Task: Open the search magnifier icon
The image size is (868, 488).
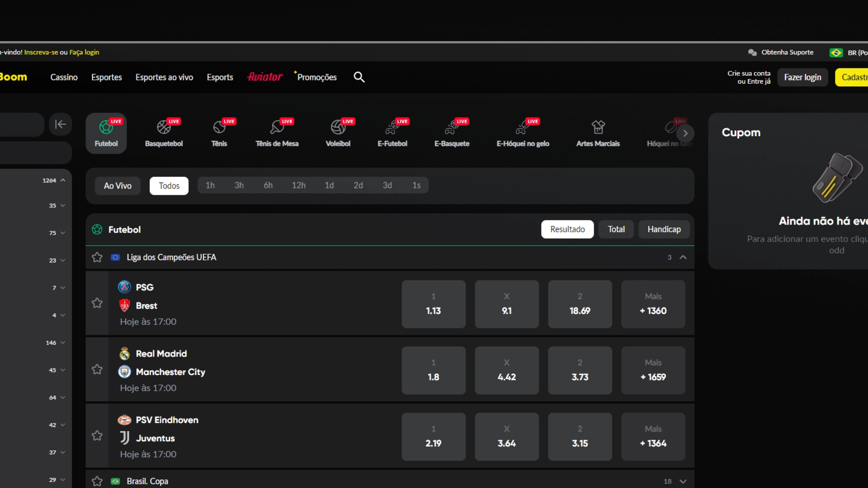Action: 359,77
